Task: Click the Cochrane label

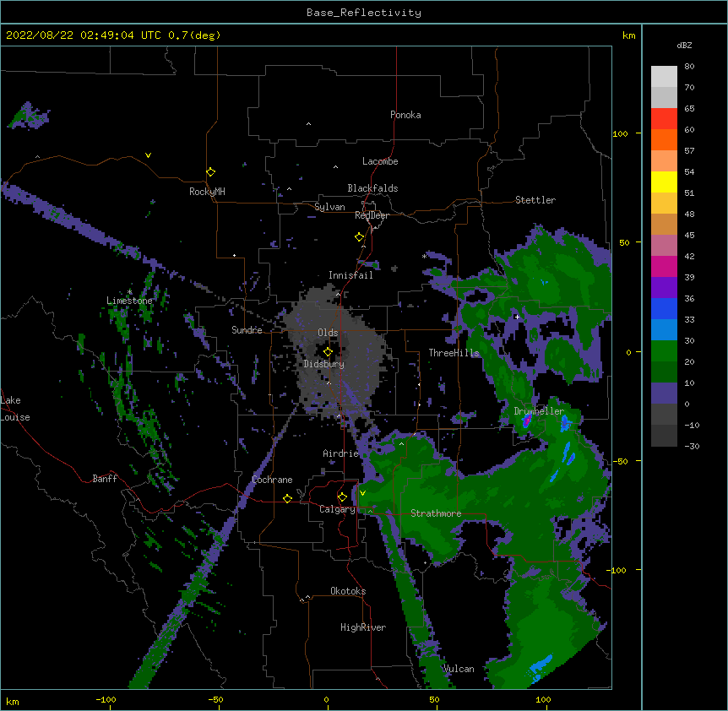Action: [x=272, y=480]
